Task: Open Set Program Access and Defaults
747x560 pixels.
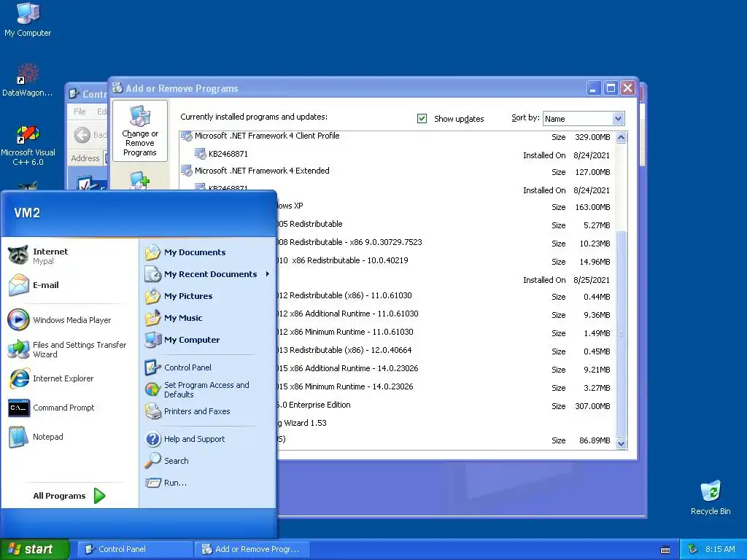Action: tap(197, 389)
